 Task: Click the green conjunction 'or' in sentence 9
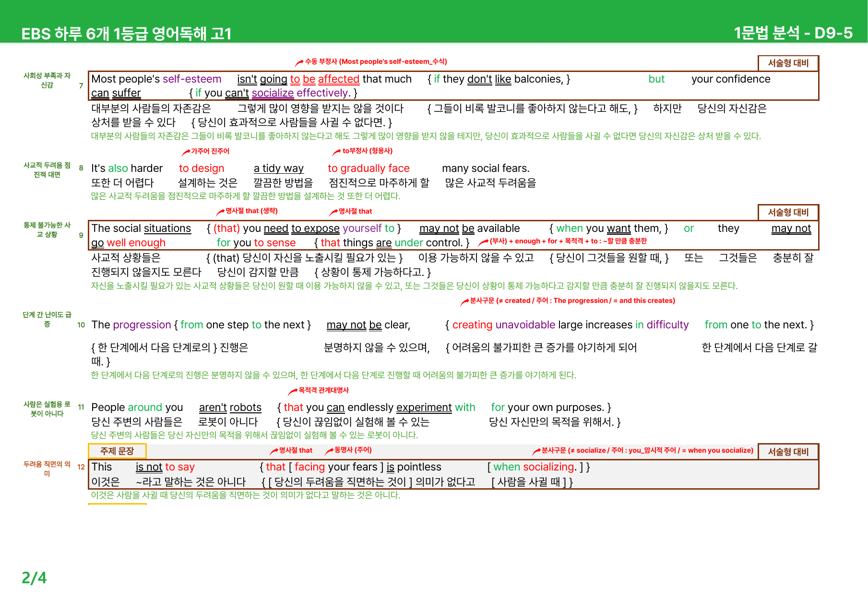click(x=689, y=228)
